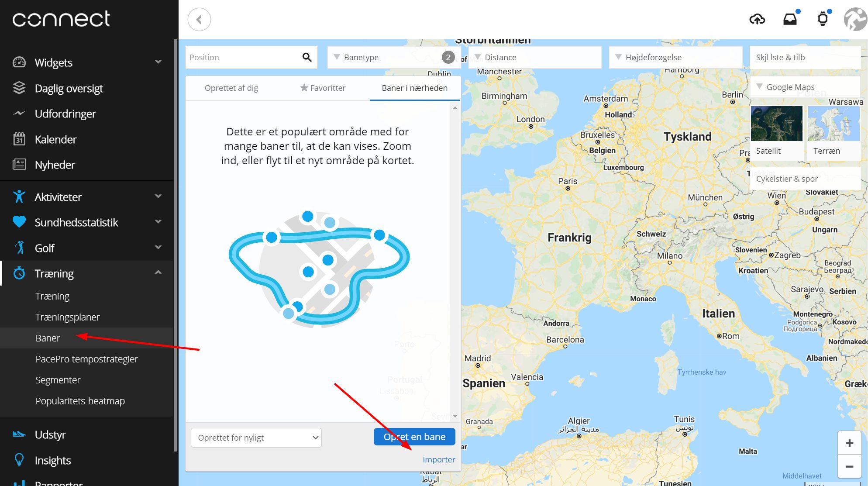Click the Opret en bane button
The height and width of the screenshot is (486, 868).
tap(414, 437)
